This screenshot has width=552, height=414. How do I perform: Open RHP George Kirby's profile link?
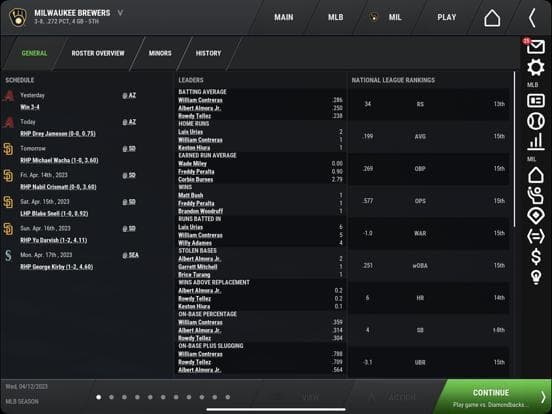pyautogui.click(x=57, y=267)
